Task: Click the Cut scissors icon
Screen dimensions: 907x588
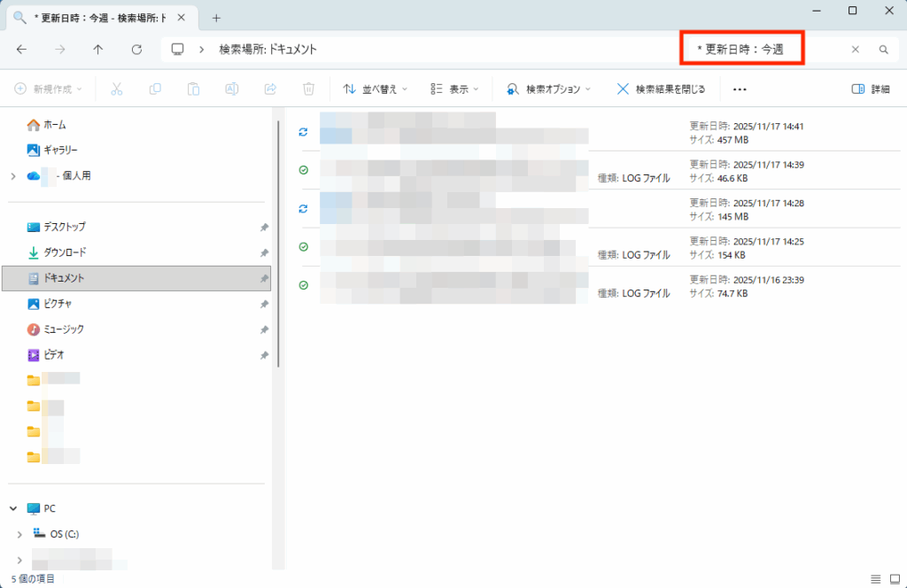Action: [x=117, y=89]
